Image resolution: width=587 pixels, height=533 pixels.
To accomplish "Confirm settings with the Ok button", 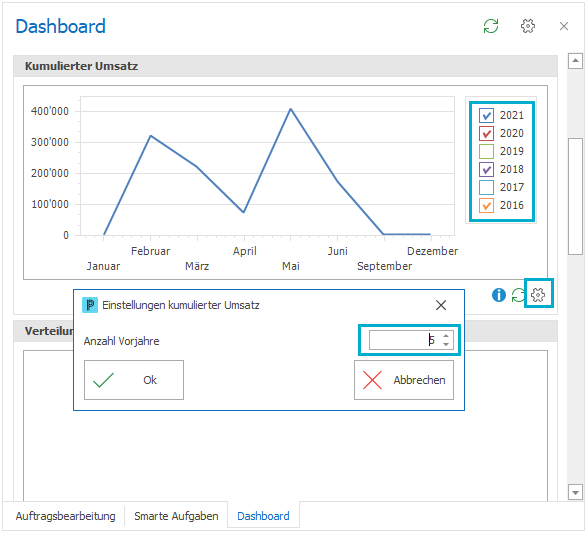I will point(134,380).
